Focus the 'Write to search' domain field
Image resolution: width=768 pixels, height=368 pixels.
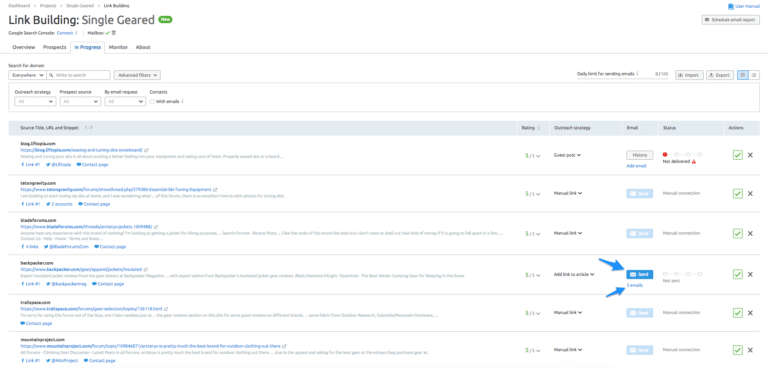pos(78,75)
